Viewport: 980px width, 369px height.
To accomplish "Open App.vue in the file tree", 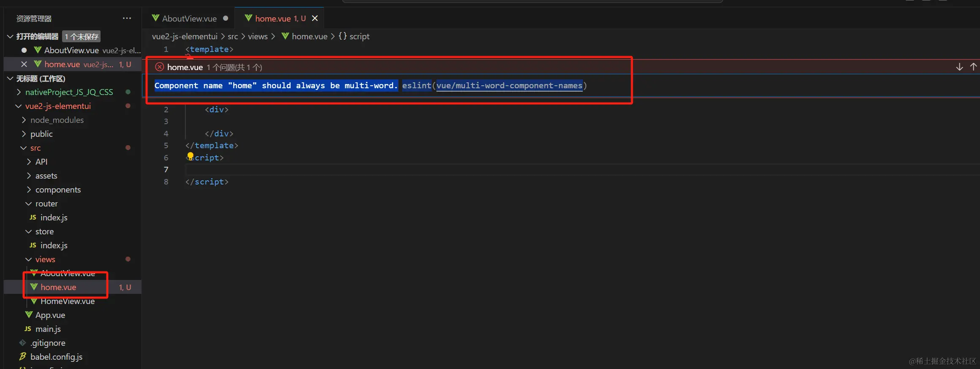I will 50,315.
